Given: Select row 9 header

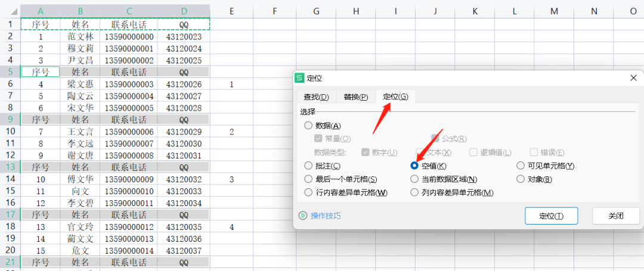Looking at the screenshot, I should tap(10, 120).
